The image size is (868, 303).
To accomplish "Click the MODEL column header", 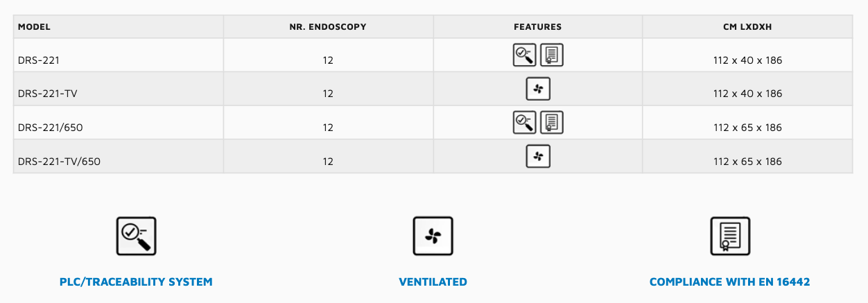I will coord(119,27).
